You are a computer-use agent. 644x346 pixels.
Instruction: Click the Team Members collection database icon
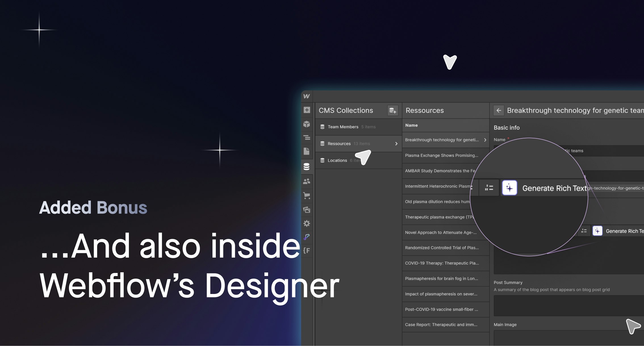tap(322, 127)
